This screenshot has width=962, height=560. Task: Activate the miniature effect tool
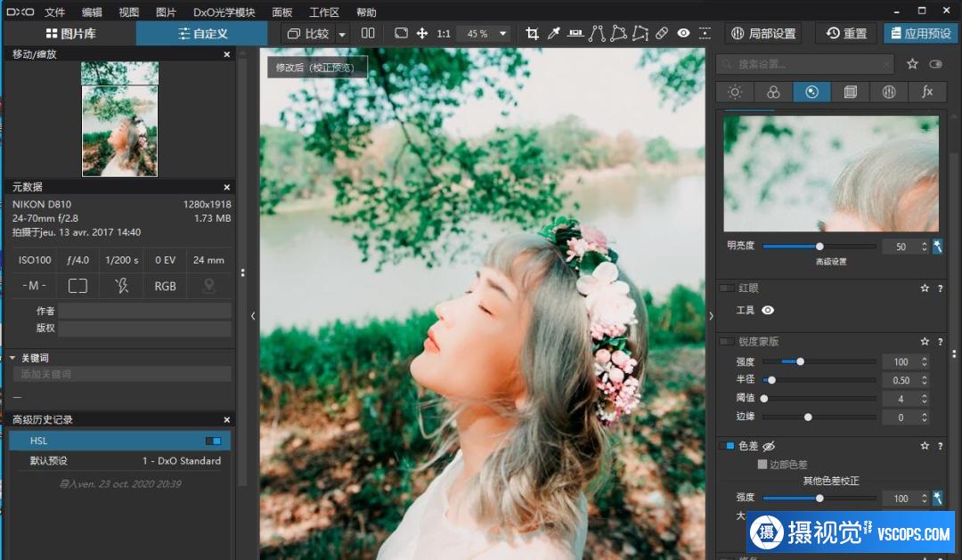705,33
